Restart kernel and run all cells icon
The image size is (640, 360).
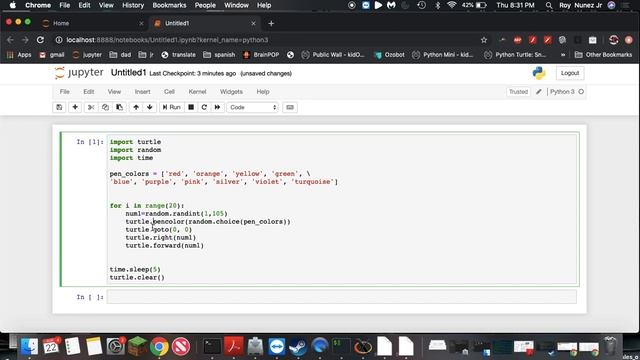pyautogui.click(x=217, y=107)
